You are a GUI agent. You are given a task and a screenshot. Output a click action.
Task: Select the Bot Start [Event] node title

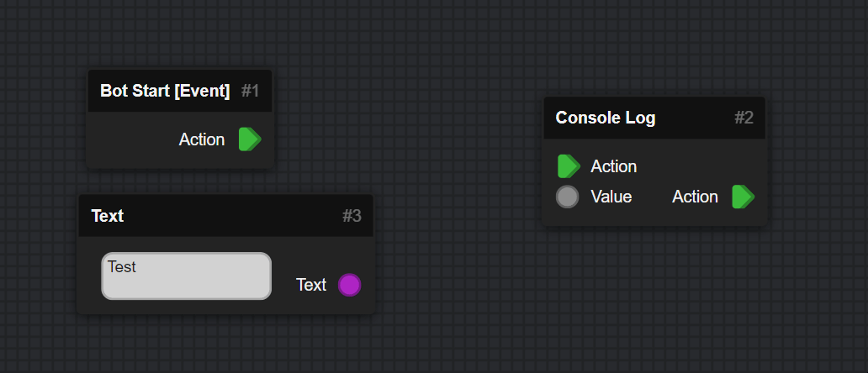(165, 91)
